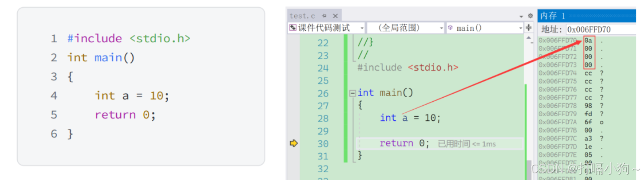The width and height of the screenshot is (644, 180).
Task: Select memory byte 05 at 0x006FFD7E
Action: (588, 155)
